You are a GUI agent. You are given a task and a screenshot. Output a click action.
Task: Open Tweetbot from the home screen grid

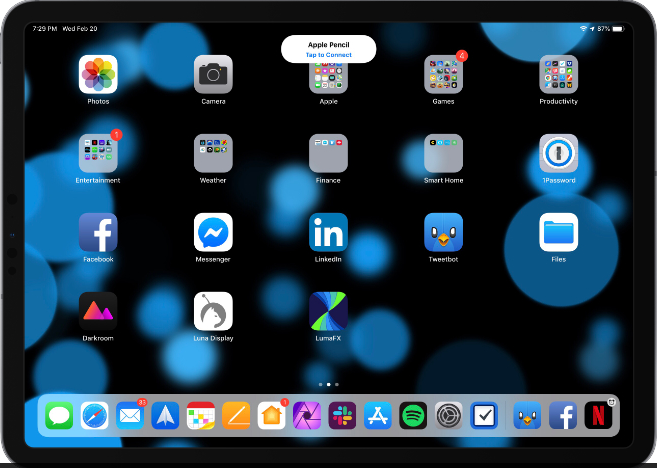tap(443, 232)
